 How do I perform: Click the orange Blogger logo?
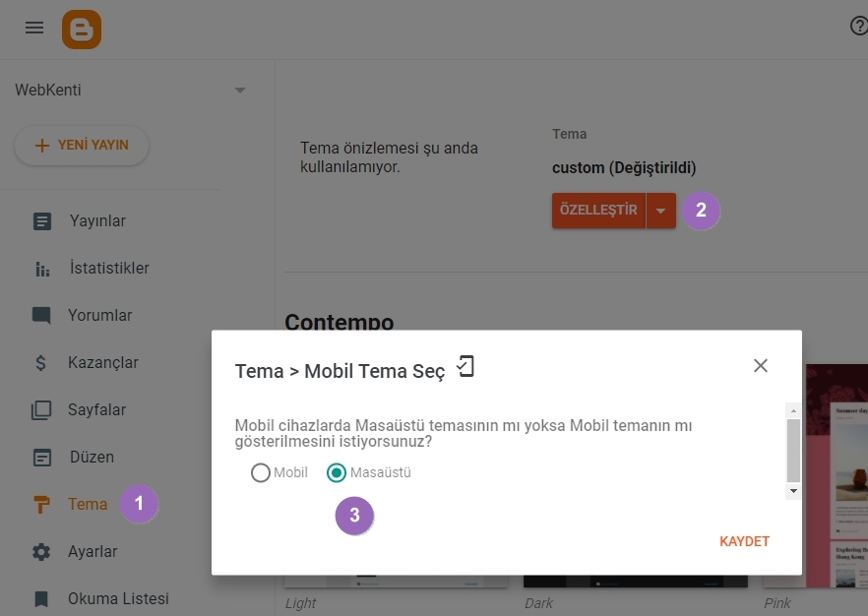pos(81,29)
